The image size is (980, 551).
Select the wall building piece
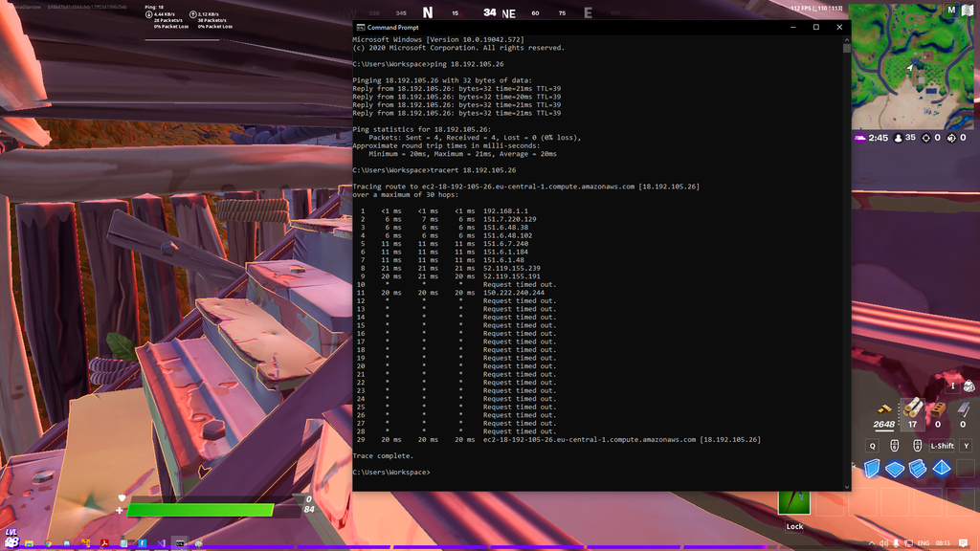pyautogui.click(x=872, y=469)
